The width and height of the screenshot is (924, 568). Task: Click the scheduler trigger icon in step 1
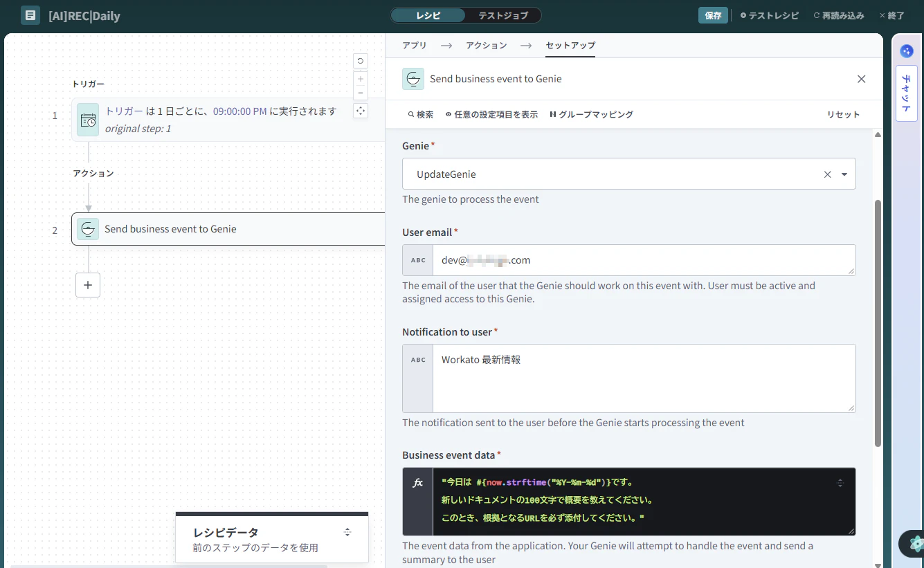88,120
